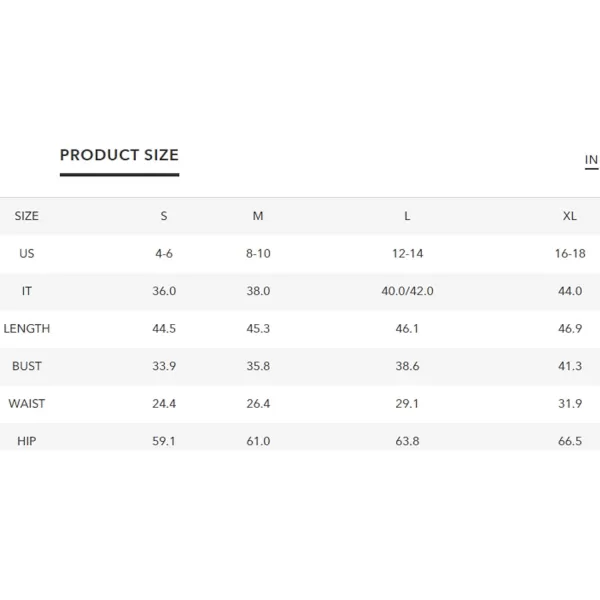Image resolution: width=600 pixels, height=600 pixels.
Task: Click the US row label
Action: (26, 253)
